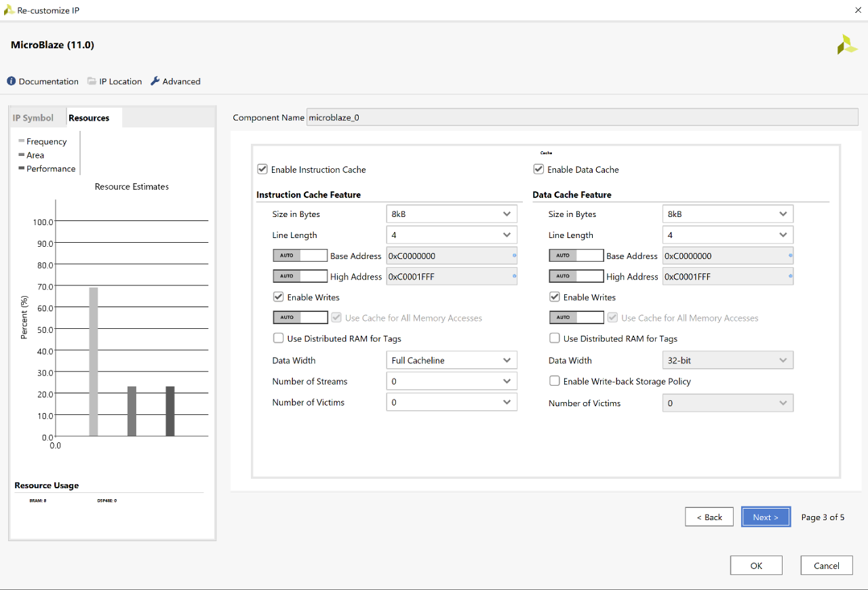The image size is (868, 590).
Task: Open the Documentation info icon
Action: [x=11, y=81]
